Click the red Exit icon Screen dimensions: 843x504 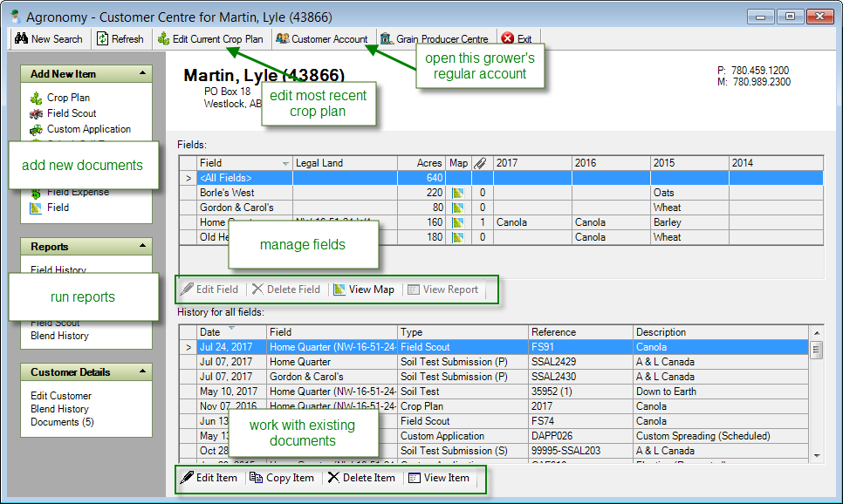point(507,38)
